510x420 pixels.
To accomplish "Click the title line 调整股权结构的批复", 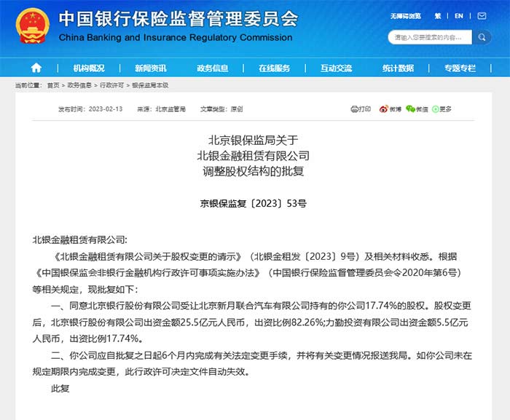I will (x=253, y=171).
